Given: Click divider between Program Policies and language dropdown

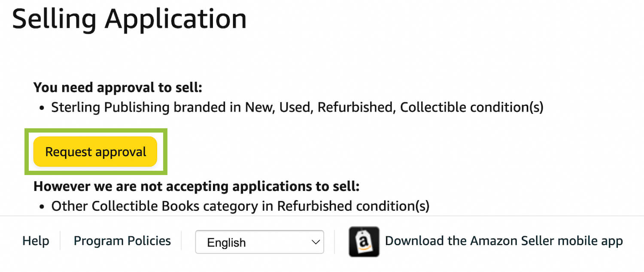Looking at the screenshot, I should coord(181,241).
